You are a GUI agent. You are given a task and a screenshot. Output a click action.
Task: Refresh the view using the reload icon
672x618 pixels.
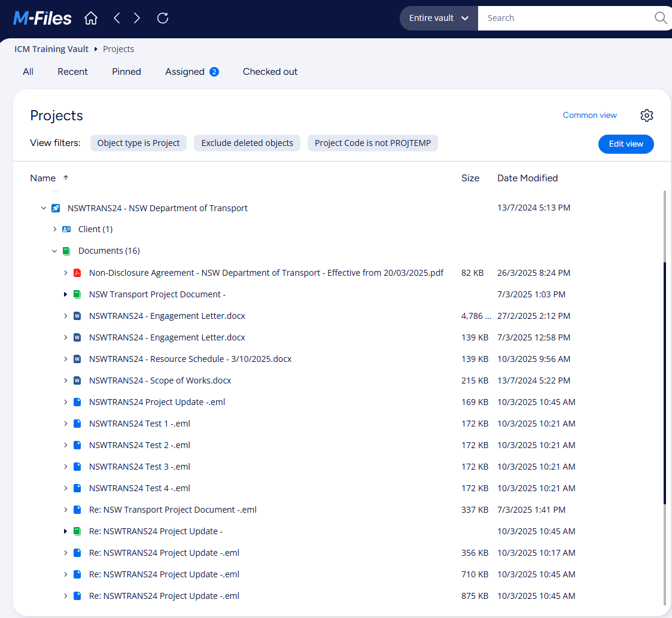pos(162,18)
